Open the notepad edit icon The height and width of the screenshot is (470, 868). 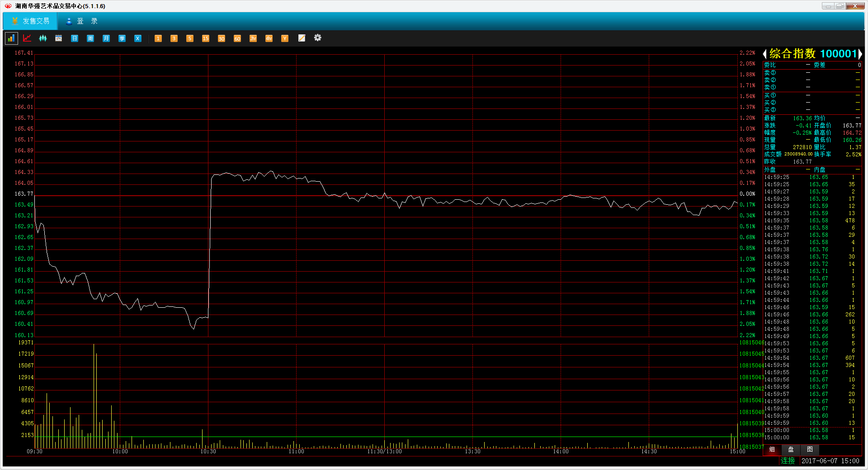coord(302,38)
